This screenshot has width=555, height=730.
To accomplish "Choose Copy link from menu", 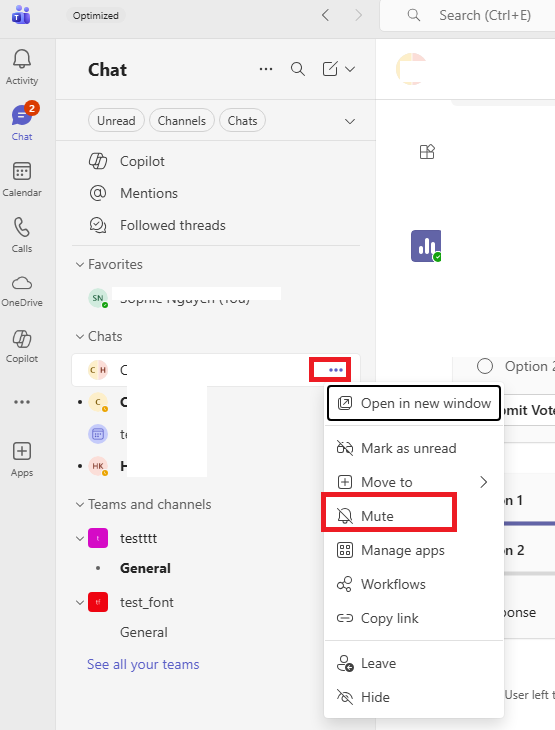I will (414, 618).
